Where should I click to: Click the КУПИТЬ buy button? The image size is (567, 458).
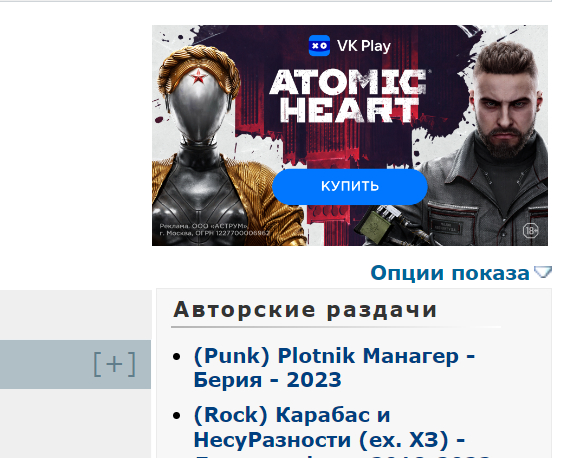(350, 187)
